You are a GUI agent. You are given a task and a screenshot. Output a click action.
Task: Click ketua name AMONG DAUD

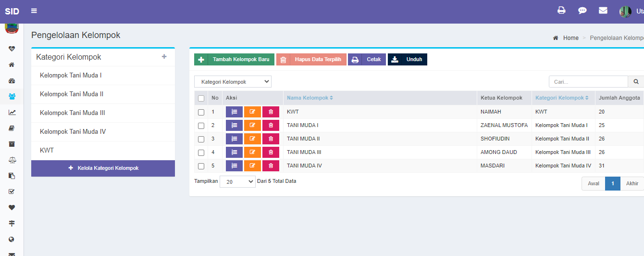[x=499, y=152]
